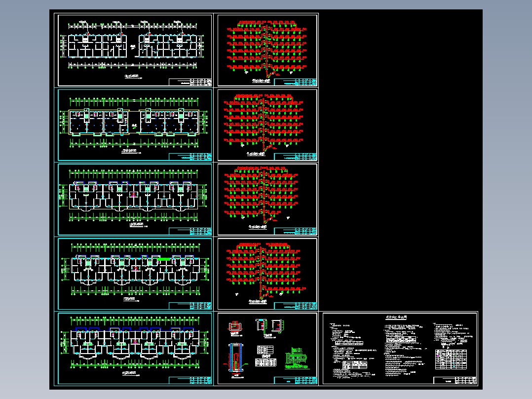Select the third riser diagram sheet from the top
The height and width of the screenshot is (399, 532).
click(x=267, y=199)
